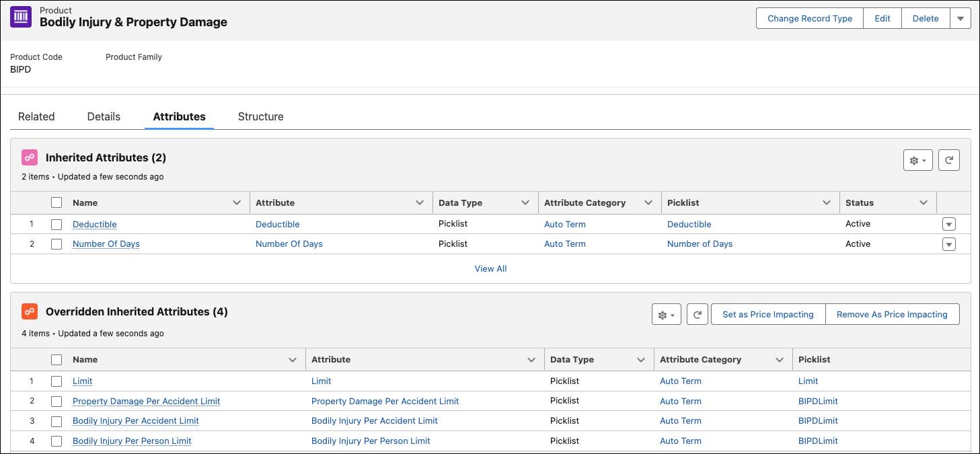Open the Attribute Category column dropdown
This screenshot has width=980, height=454.
647,202
